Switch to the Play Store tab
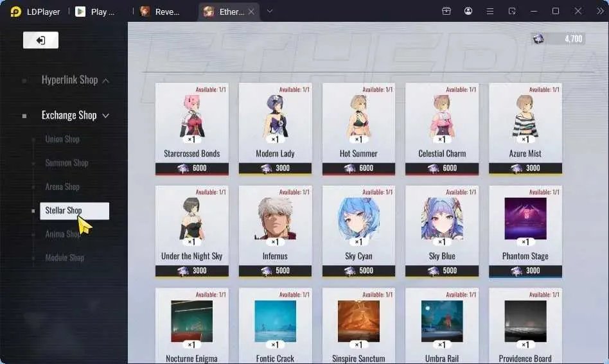 (x=95, y=12)
